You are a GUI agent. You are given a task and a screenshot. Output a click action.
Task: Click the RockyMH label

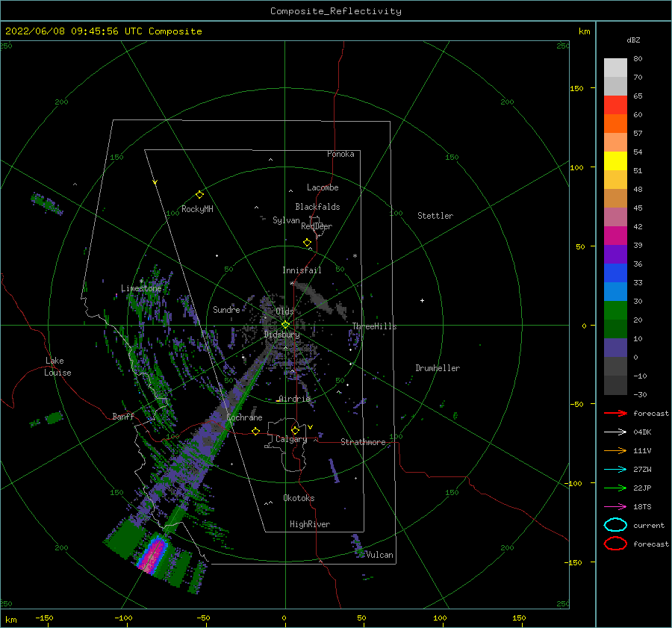197,209
